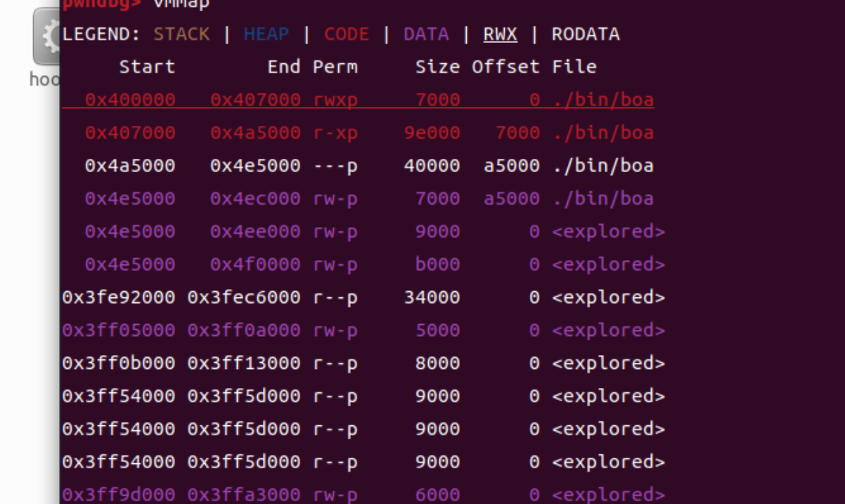Click HEAP in the legend line
Image resolution: width=845 pixels, height=504 pixels.
click(266, 34)
